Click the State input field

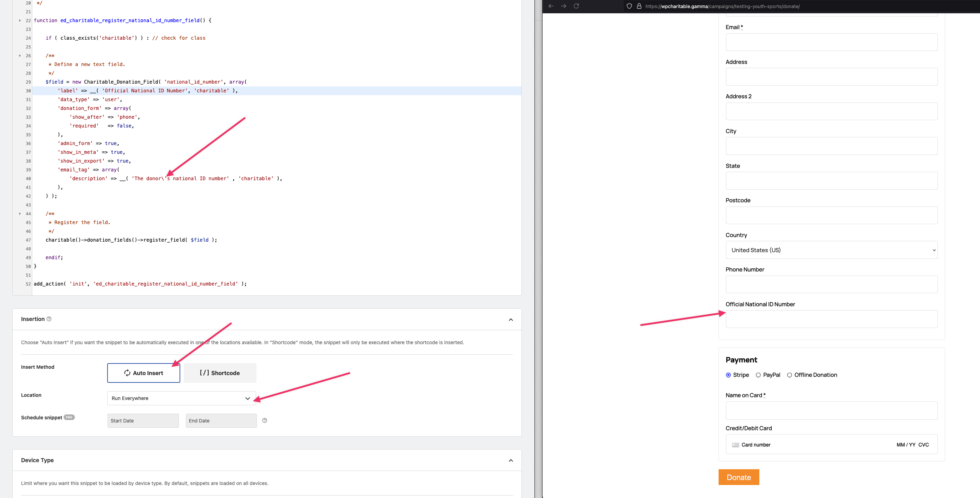(x=832, y=181)
